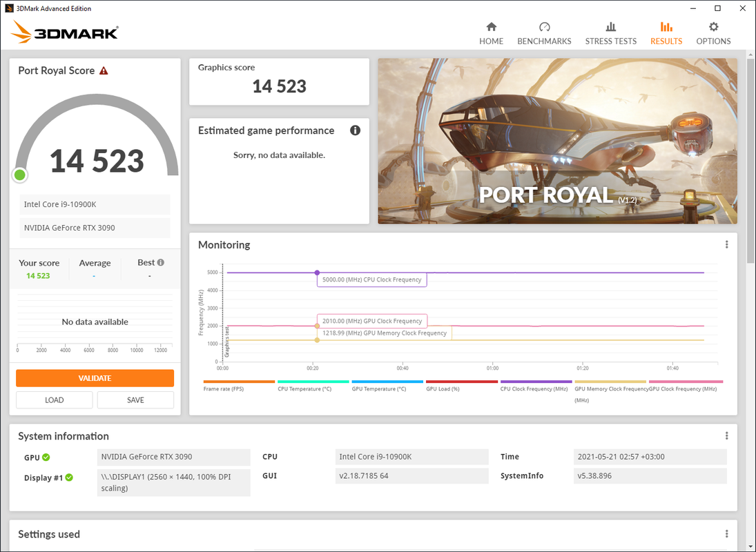
Task: Click the GPU clock data point marker
Action: [x=317, y=326]
